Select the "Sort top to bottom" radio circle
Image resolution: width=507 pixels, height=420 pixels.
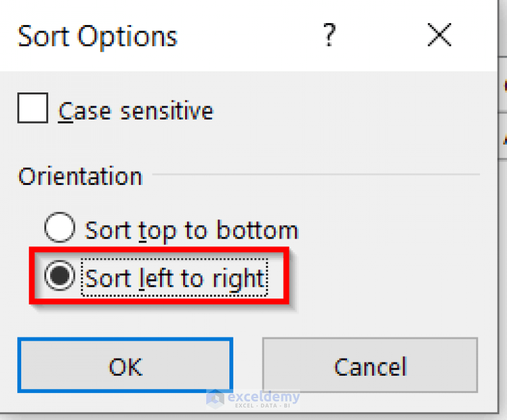pyautogui.click(x=60, y=230)
